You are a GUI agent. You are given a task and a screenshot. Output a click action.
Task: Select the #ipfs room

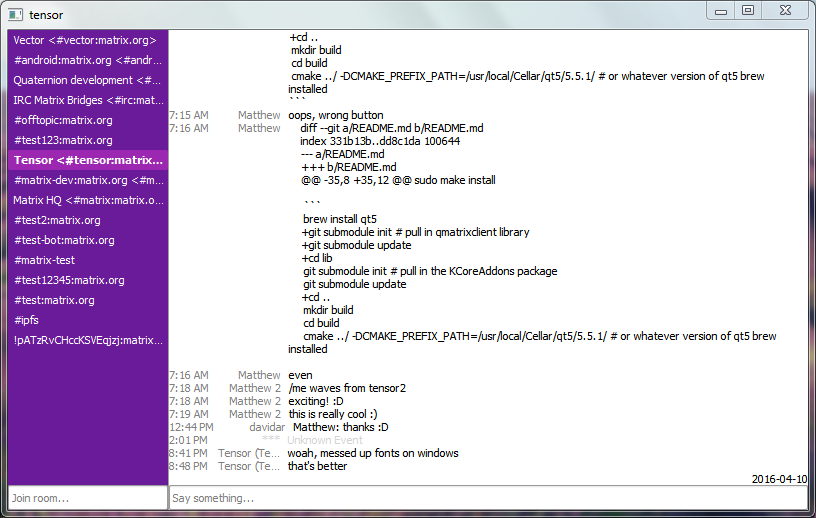[87, 320]
